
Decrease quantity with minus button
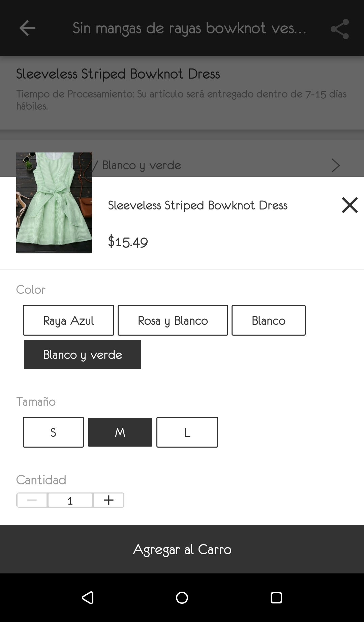[32, 500]
